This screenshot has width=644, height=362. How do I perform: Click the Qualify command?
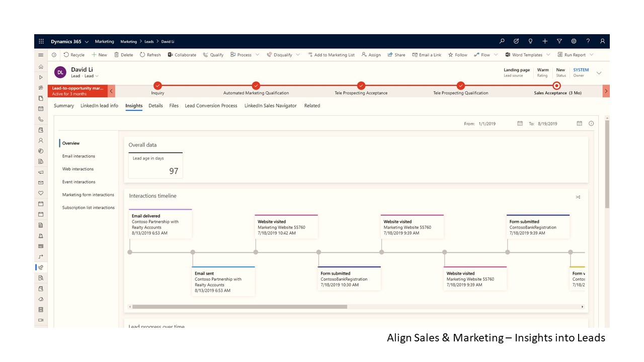pyautogui.click(x=213, y=55)
